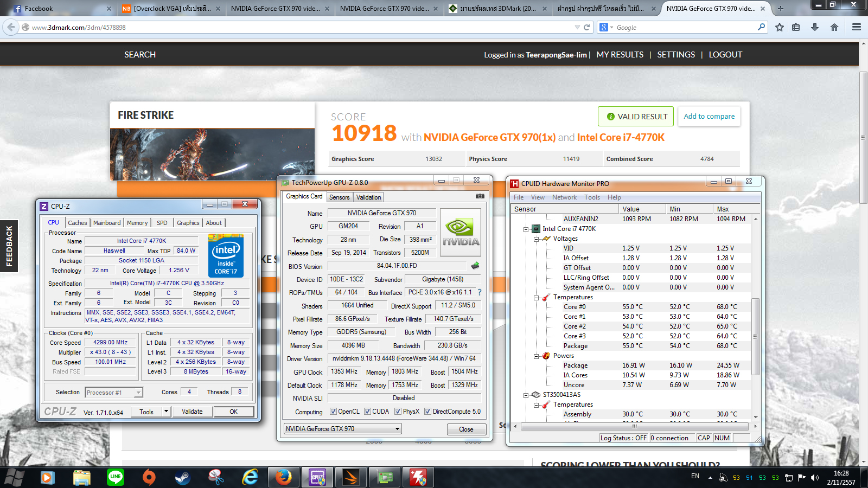Collapse the Powers node
868x488 pixels.
point(535,356)
